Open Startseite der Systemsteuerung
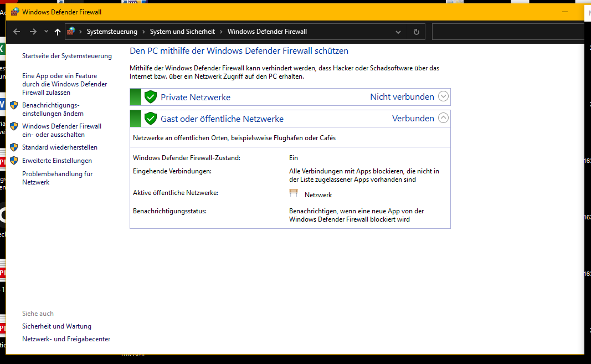 tap(66, 56)
